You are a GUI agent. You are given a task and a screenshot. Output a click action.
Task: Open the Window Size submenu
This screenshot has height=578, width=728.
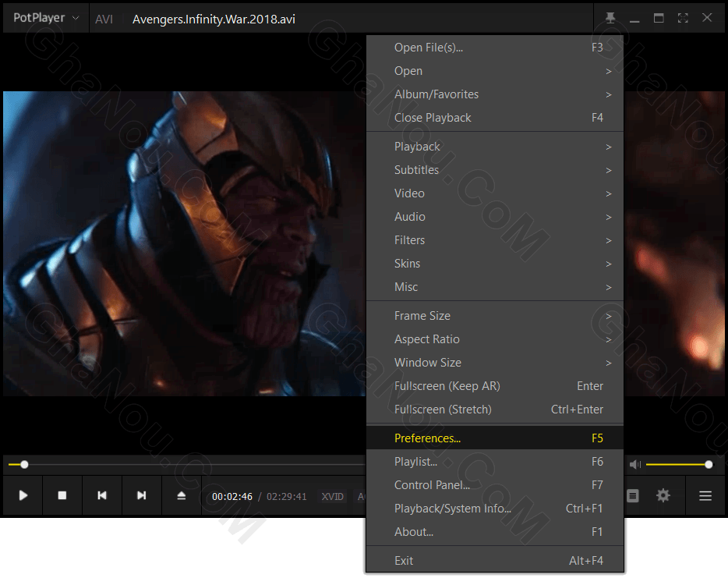[495, 363]
